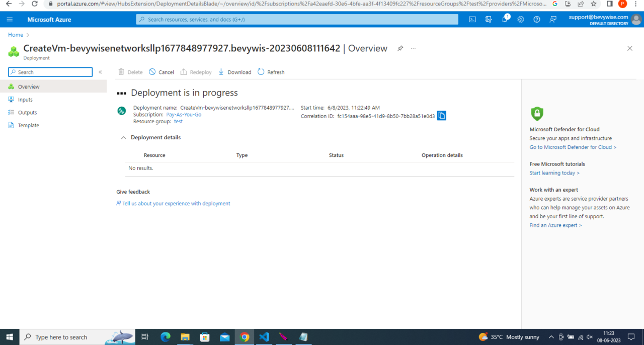This screenshot has width=644, height=345.
Task: Click the Windows taskbar search box
Action: point(77,337)
